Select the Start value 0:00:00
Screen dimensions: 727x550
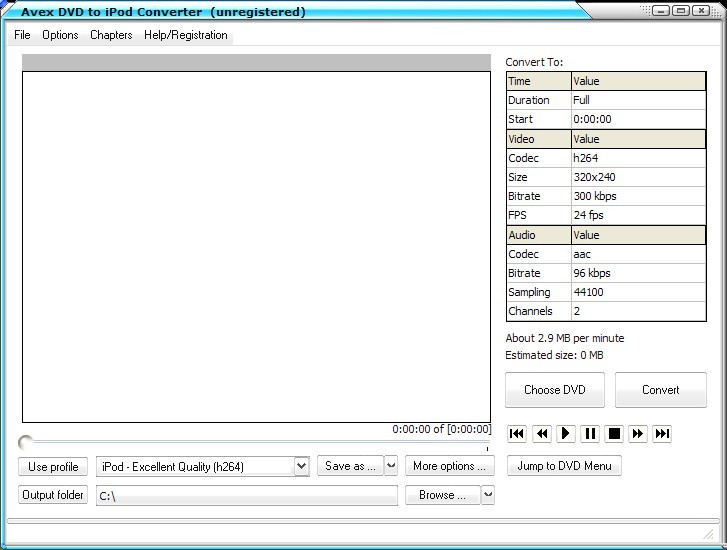click(638, 119)
